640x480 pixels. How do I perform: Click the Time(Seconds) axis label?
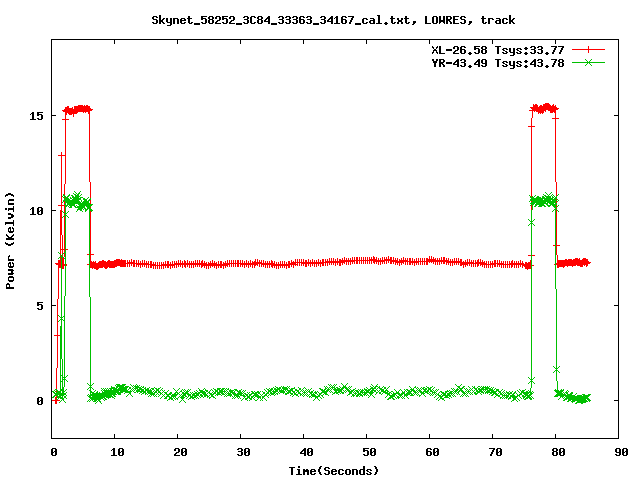click(x=333, y=471)
